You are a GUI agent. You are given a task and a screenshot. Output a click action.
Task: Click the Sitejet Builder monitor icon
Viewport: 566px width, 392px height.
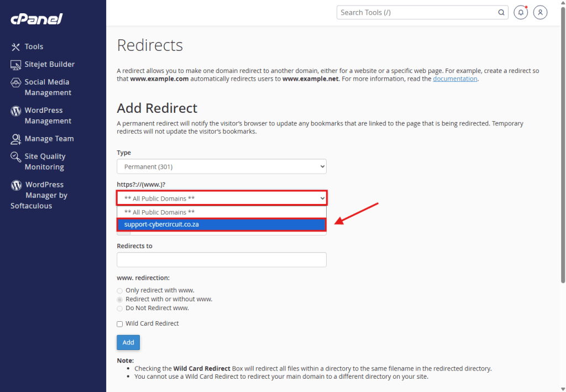click(15, 65)
